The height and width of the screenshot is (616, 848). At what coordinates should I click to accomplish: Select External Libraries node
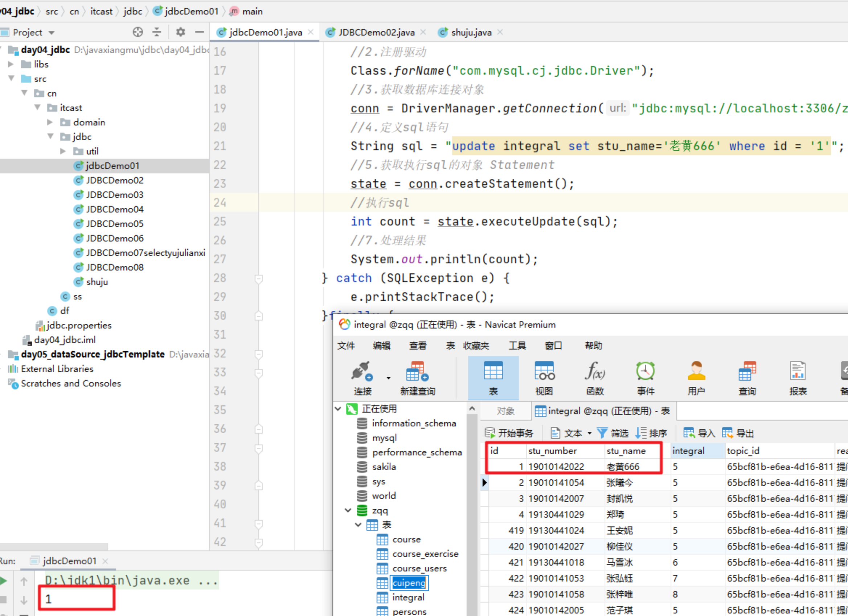click(x=57, y=369)
